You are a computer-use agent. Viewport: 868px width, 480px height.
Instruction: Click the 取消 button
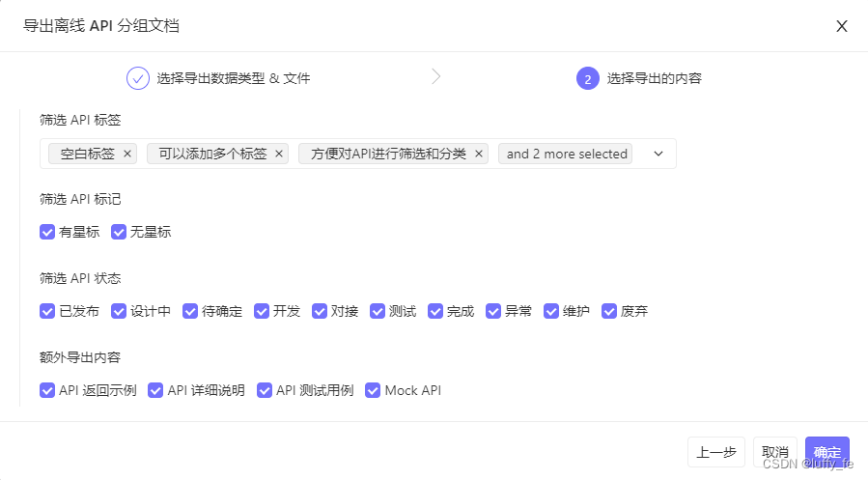coord(775,452)
